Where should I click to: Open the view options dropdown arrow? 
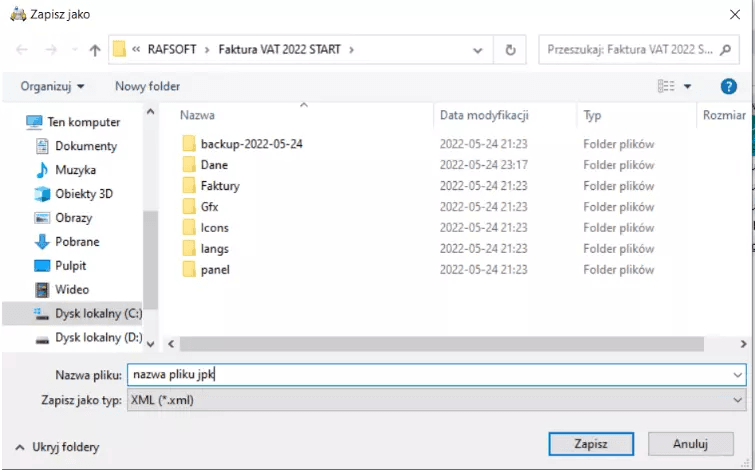click(x=688, y=87)
